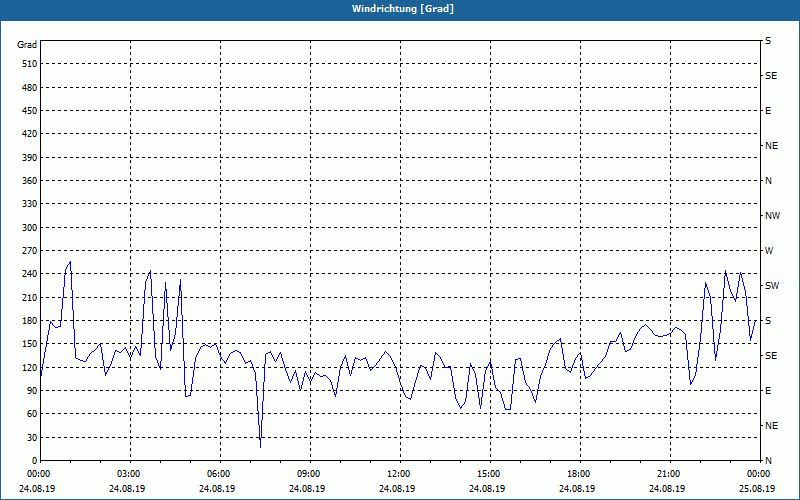Click the chart title Windrichtung [Grad]

pos(403,9)
